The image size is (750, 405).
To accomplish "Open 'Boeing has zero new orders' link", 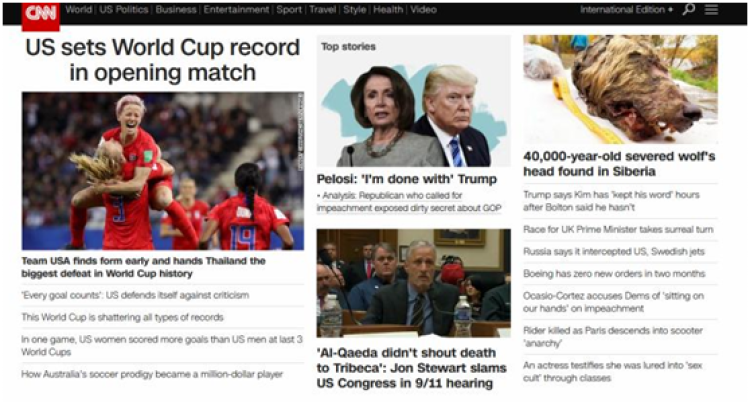I will 614,274.
